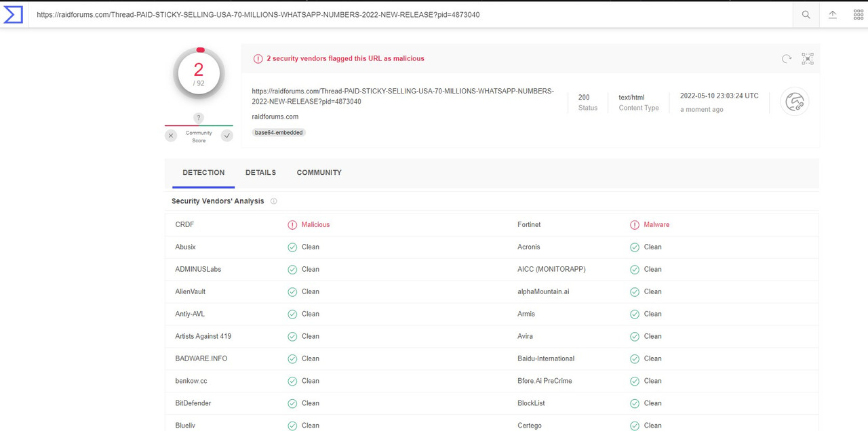This screenshot has width=868, height=431.
Task: Click the warning icon in the flagged banner
Action: click(x=258, y=59)
